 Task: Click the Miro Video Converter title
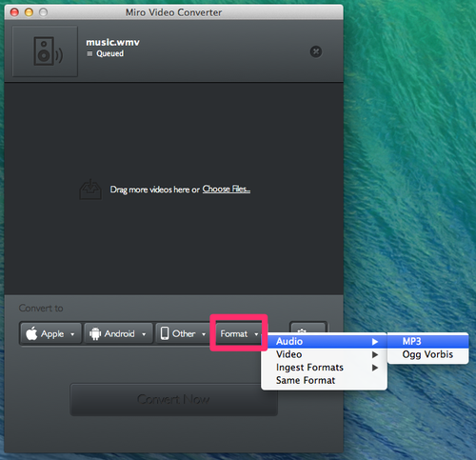coord(173,12)
